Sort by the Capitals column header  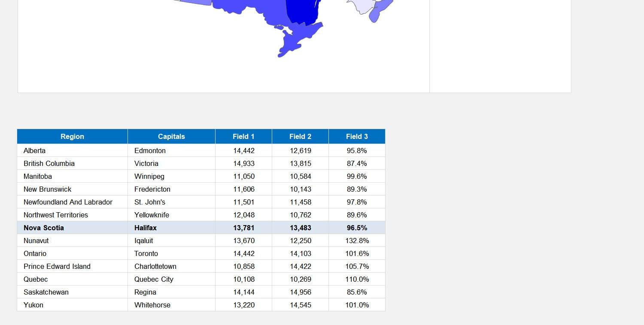171,136
